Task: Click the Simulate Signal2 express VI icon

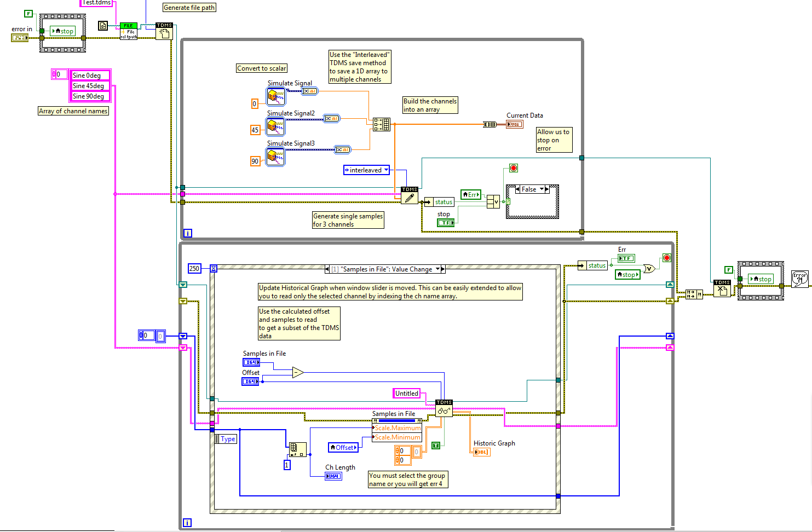Action: point(276,127)
